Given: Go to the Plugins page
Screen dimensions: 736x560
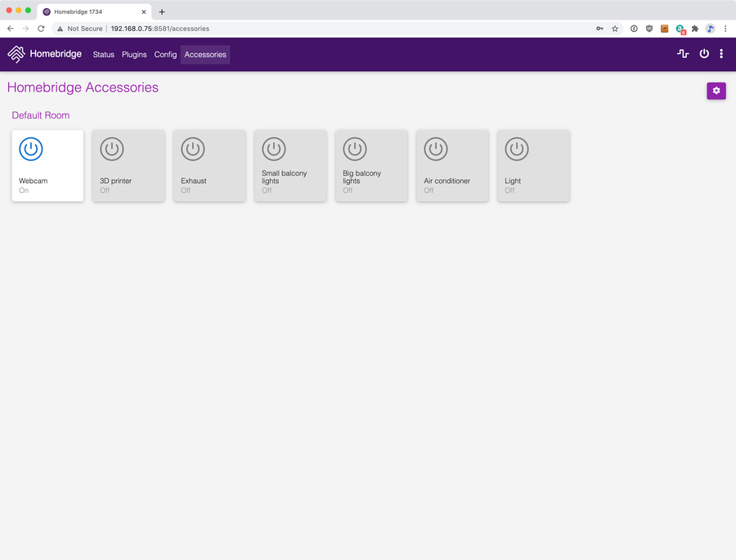Looking at the screenshot, I should 134,55.
